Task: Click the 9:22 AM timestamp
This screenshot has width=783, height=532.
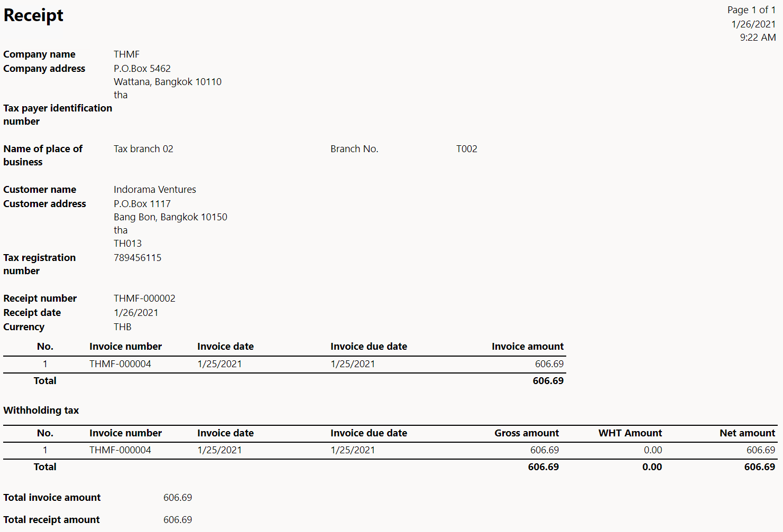Action: pos(757,38)
